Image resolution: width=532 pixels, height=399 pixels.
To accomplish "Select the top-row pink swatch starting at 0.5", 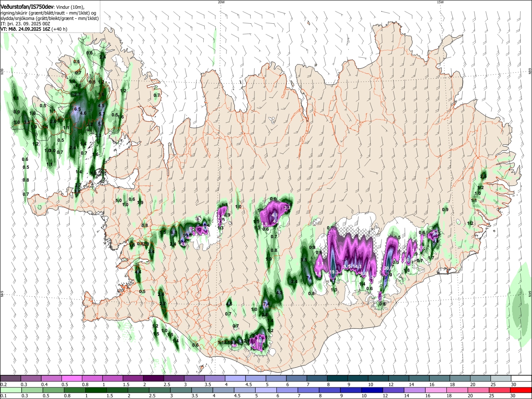I will tap(71, 378).
